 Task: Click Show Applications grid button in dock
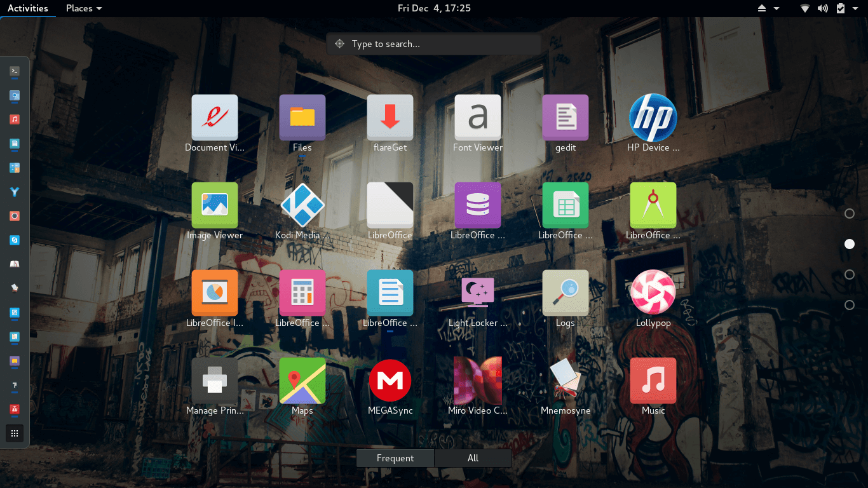tap(15, 433)
